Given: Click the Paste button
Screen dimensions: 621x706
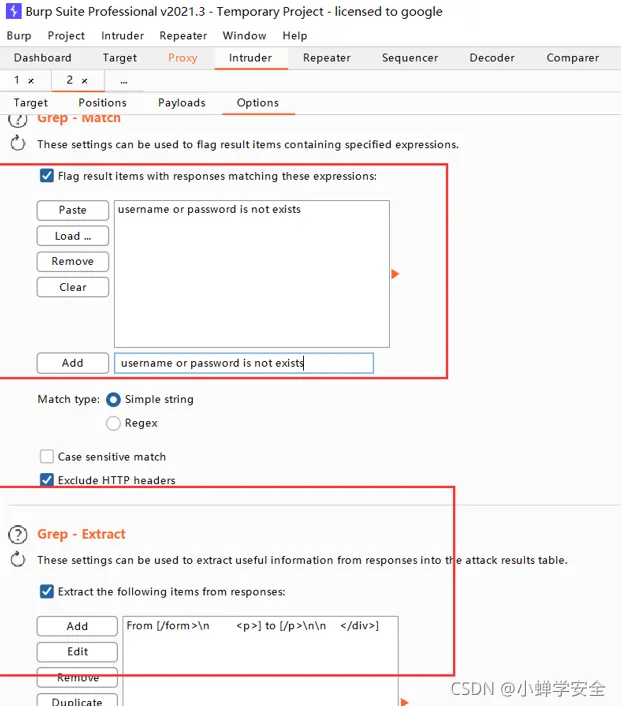Looking at the screenshot, I should 73,210.
